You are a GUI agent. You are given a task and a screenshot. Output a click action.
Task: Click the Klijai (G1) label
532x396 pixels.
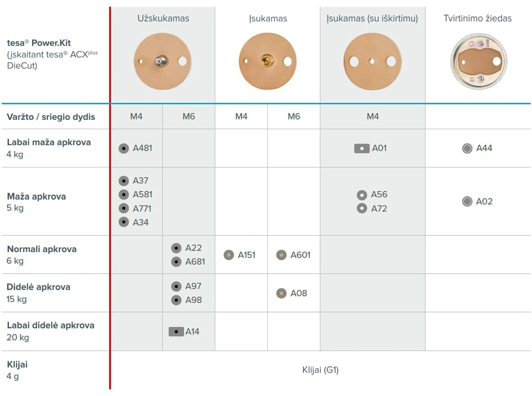320,370
